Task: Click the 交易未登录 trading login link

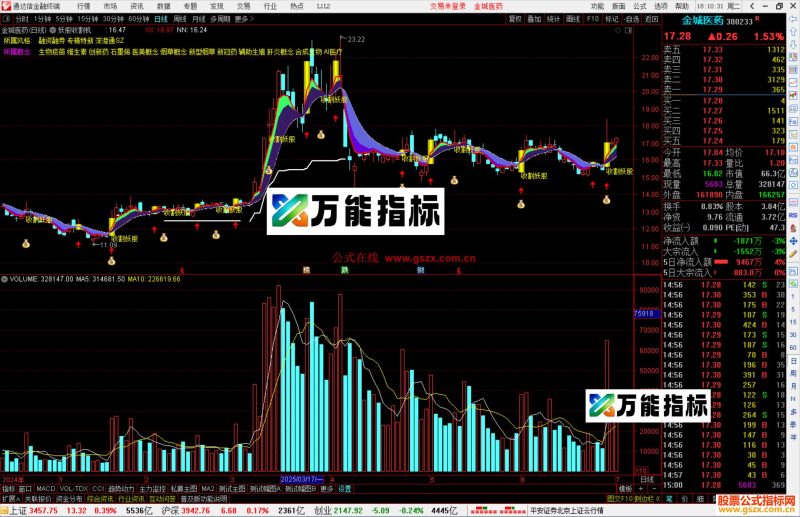Action: pos(447,6)
